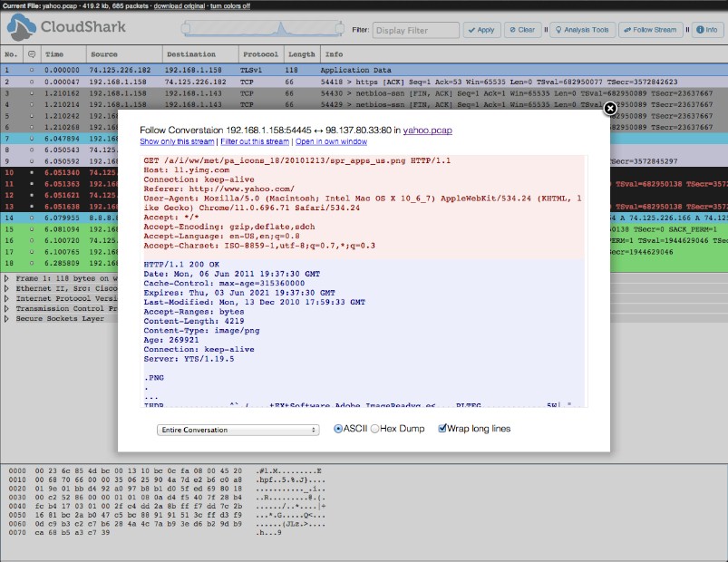Expand the Internet Protocol tree row

[6, 299]
